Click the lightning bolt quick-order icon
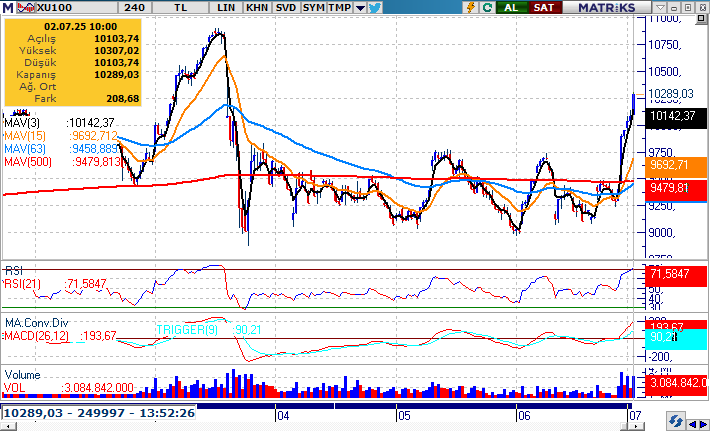The width and height of the screenshot is (710, 431). pyautogui.click(x=471, y=7)
